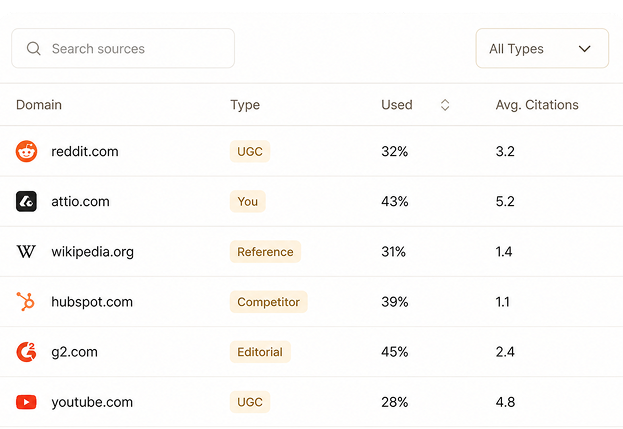Click the search magnifier icon
The height and width of the screenshot is (429, 623).
33,48
